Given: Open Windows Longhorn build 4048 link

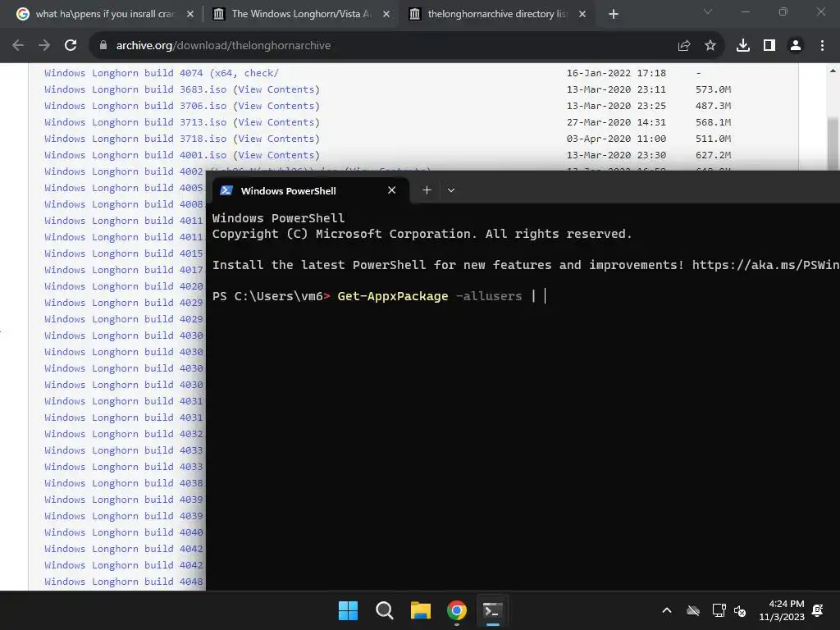Looking at the screenshot, I should (x=124, y=582).
